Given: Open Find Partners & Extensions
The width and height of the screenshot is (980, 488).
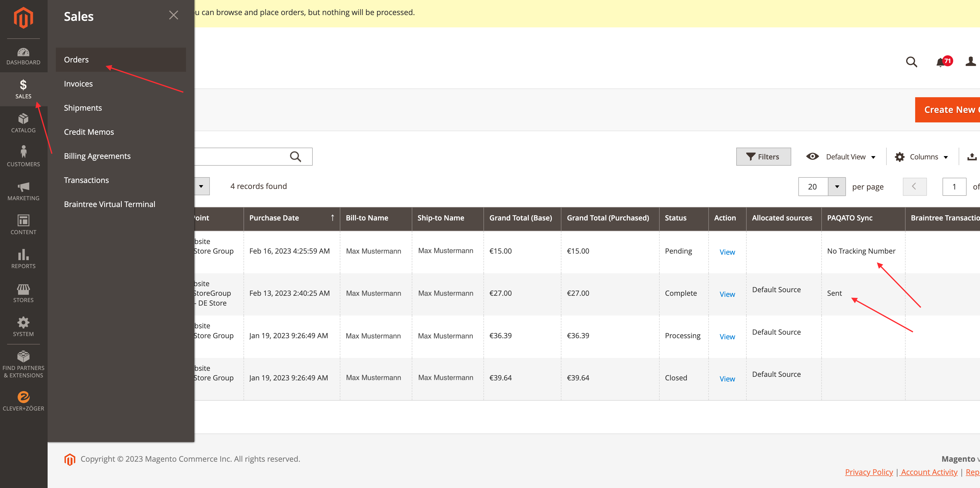Looking at the screenshot, I should (24, 364).
